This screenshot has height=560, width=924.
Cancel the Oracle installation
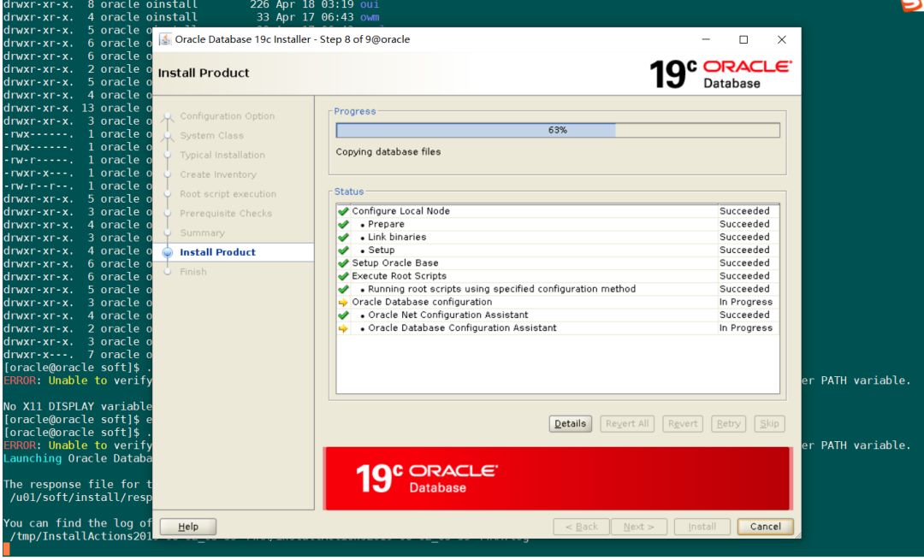click(x=765, y=527)
